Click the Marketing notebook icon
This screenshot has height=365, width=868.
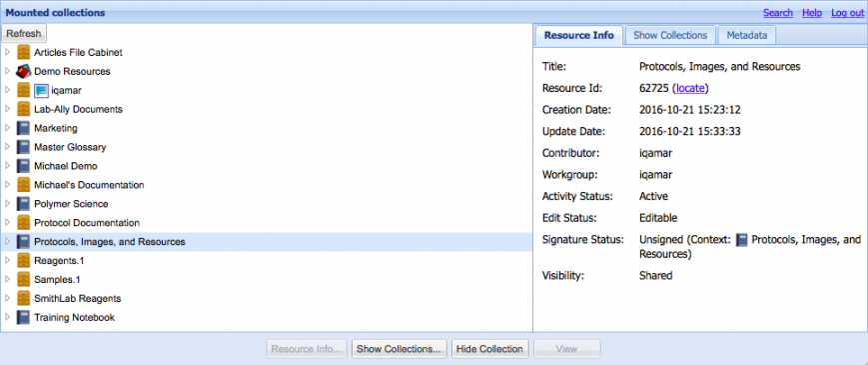click(x=23, y=128)
